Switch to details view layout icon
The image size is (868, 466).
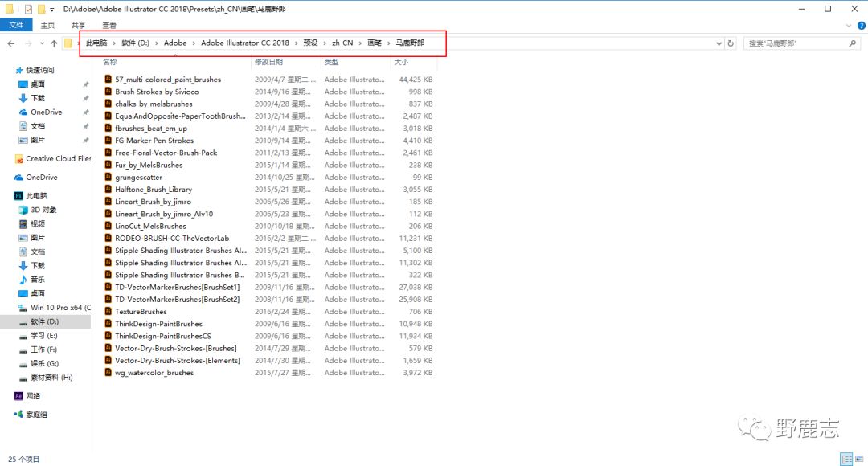pyautogui.click(x=846, y=459)
